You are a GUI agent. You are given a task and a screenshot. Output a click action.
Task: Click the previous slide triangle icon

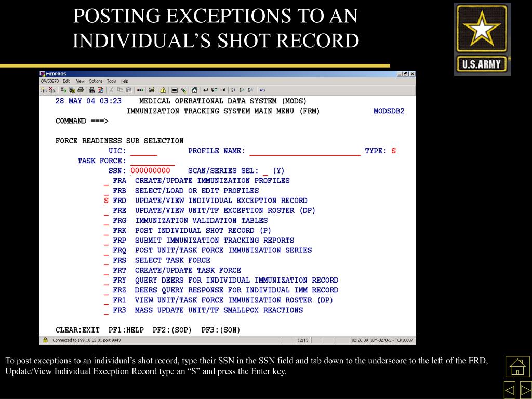(510, 391)
